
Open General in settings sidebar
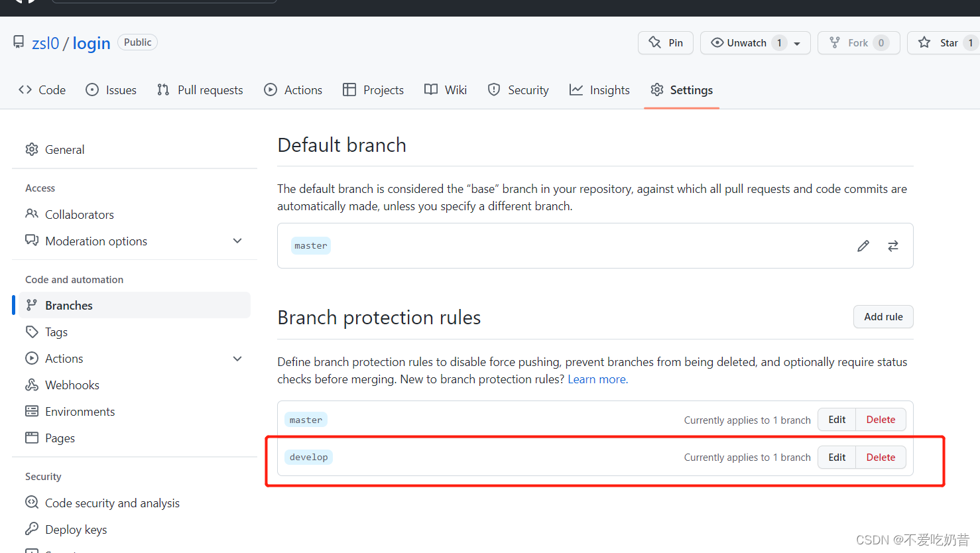pyautogui.click(x=135, y=149)
